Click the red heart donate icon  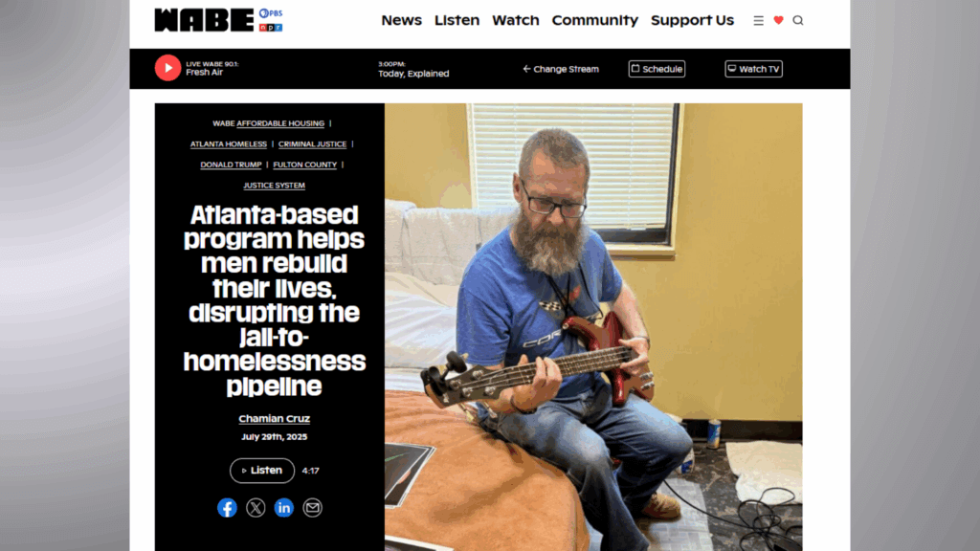[778, 21]
